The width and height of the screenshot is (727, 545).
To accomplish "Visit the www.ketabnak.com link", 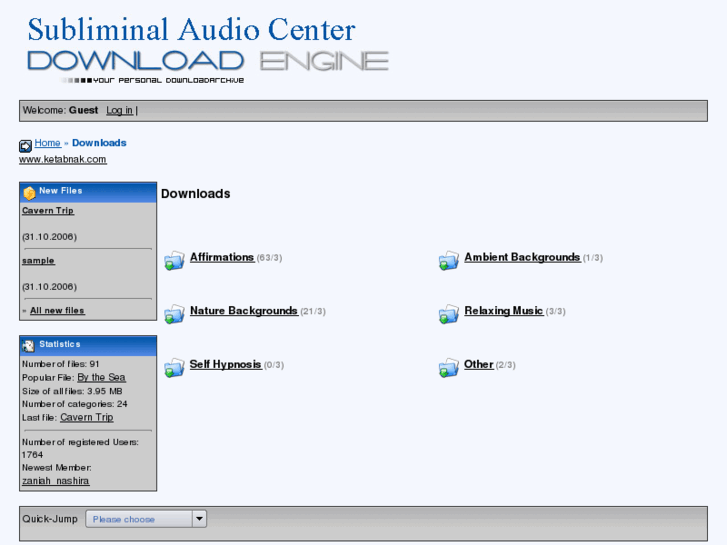I will pyautogui.click(x=63, y=159).
